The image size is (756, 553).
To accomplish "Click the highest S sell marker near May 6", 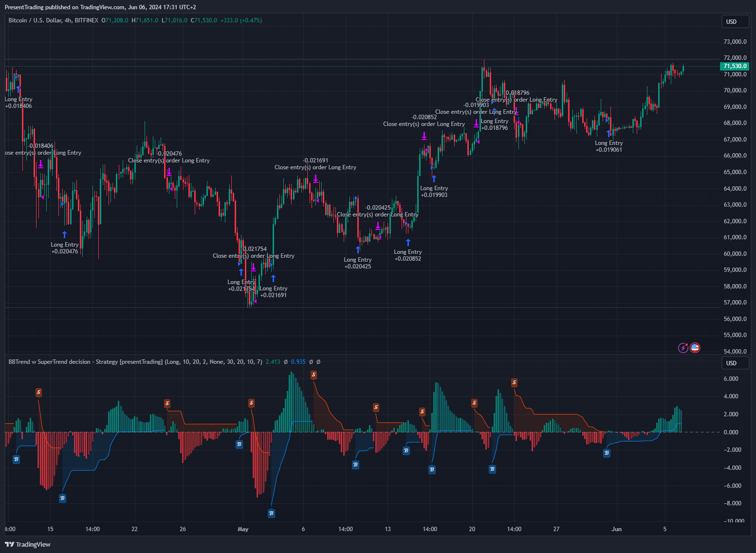I will tap(313, 375).
